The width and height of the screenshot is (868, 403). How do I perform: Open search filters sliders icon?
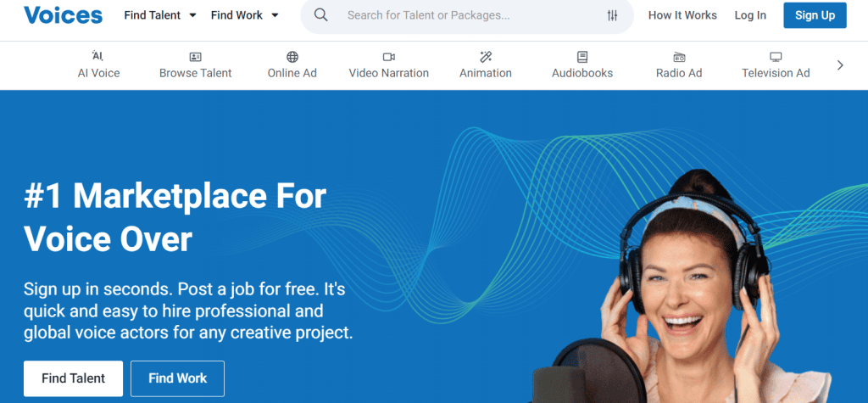[612, 15]
